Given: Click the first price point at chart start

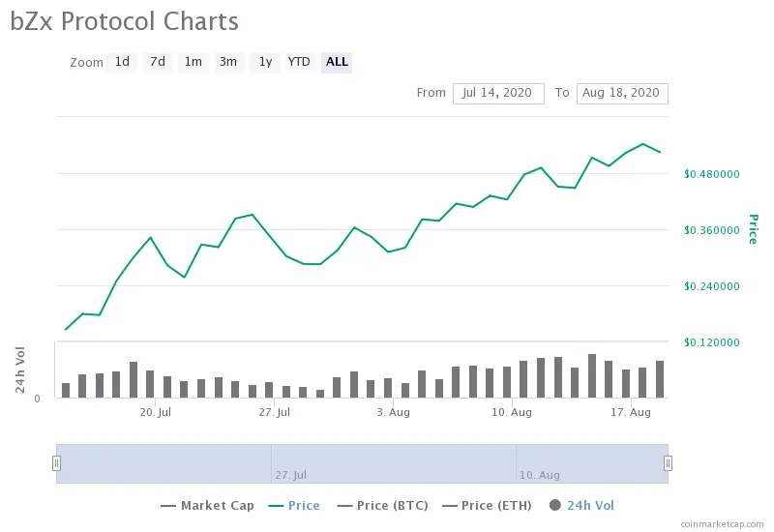Looking at the screenshot, I should point(66,330).
